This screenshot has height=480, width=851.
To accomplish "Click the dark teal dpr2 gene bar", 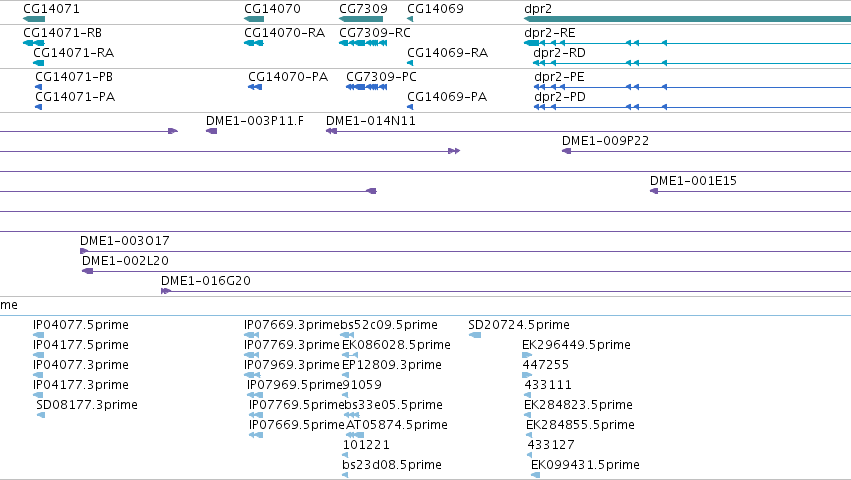I will point(688,19).
